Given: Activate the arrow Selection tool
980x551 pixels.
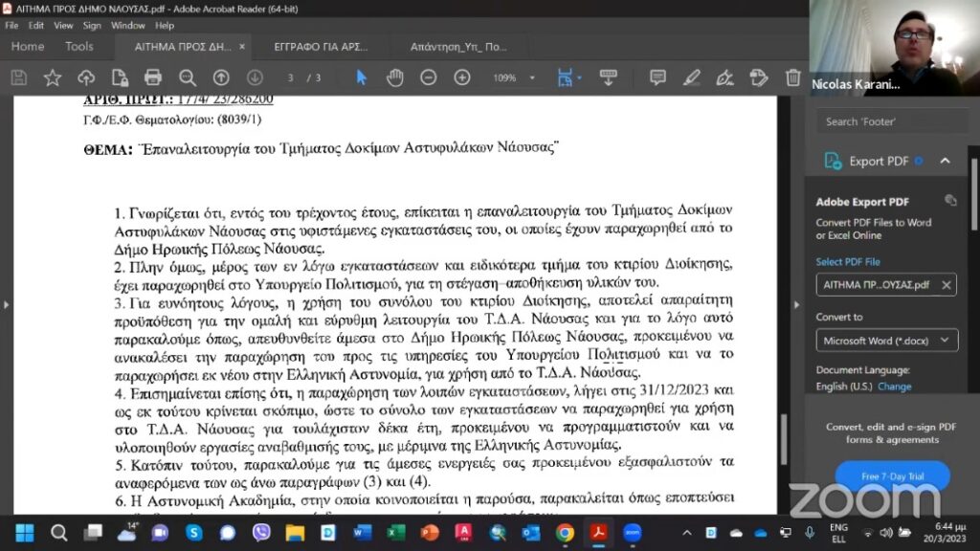Looking at the screenshot, I should (362, 77).
